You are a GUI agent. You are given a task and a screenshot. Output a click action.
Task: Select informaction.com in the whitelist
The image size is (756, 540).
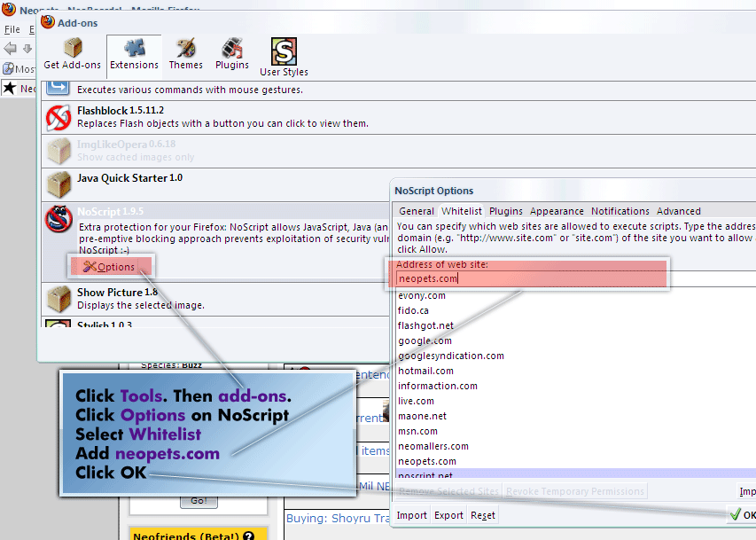tap(576, 386)
